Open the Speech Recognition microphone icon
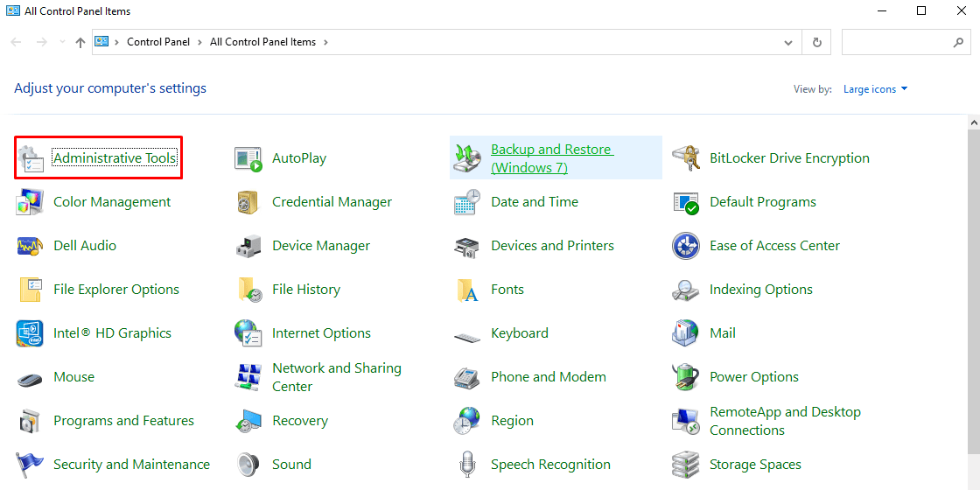The image size is (980, 490). click(x=467, y=465)
